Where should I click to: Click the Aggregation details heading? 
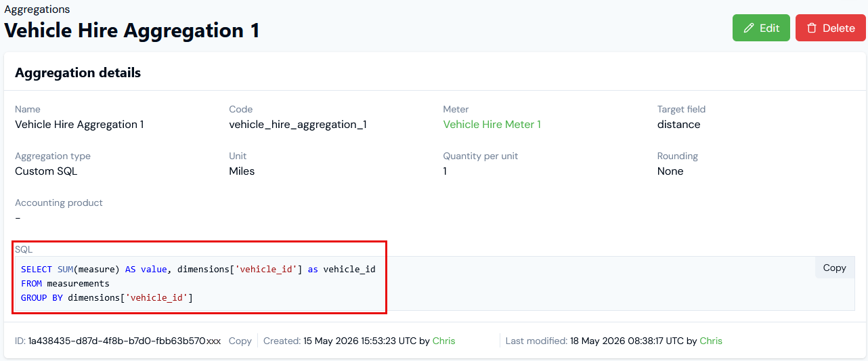78,72
